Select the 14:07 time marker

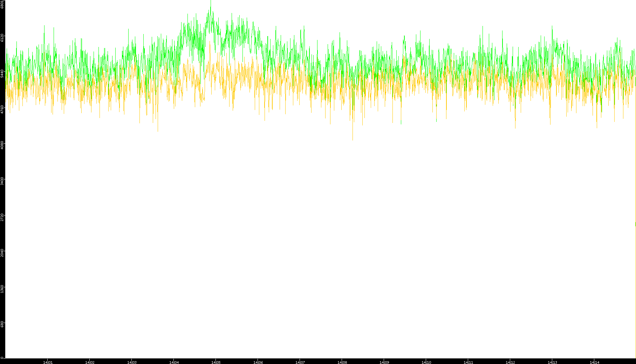pos(300,362)
